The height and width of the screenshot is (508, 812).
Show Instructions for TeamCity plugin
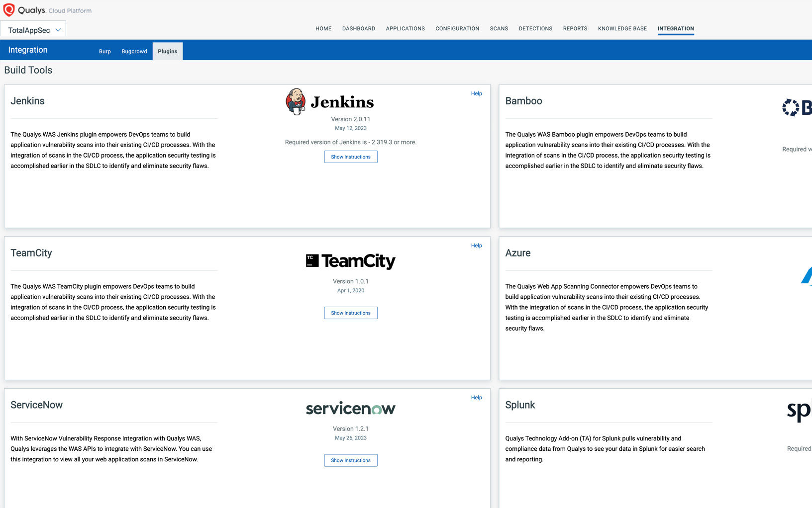[351, 313]
